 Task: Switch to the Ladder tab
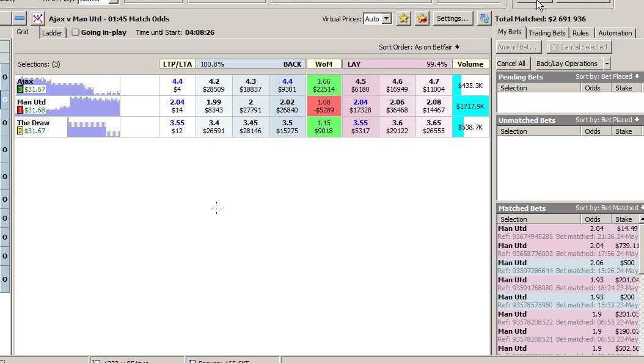point(52,33)
